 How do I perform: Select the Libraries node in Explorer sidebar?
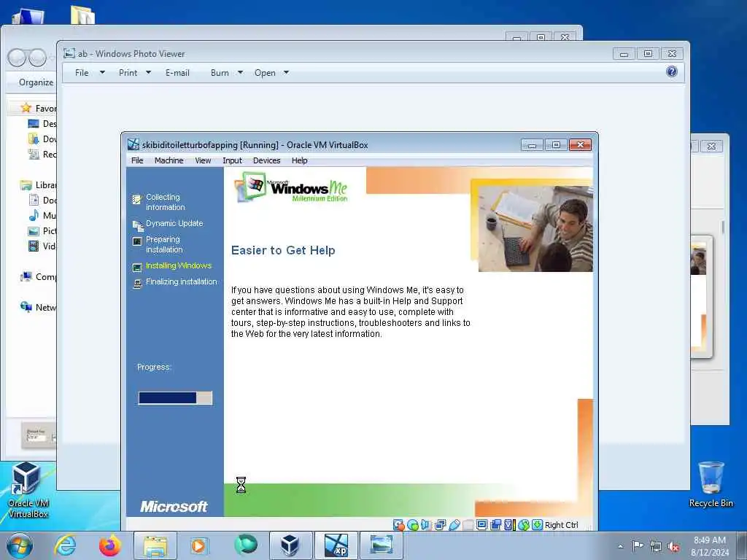pos(38,184)
